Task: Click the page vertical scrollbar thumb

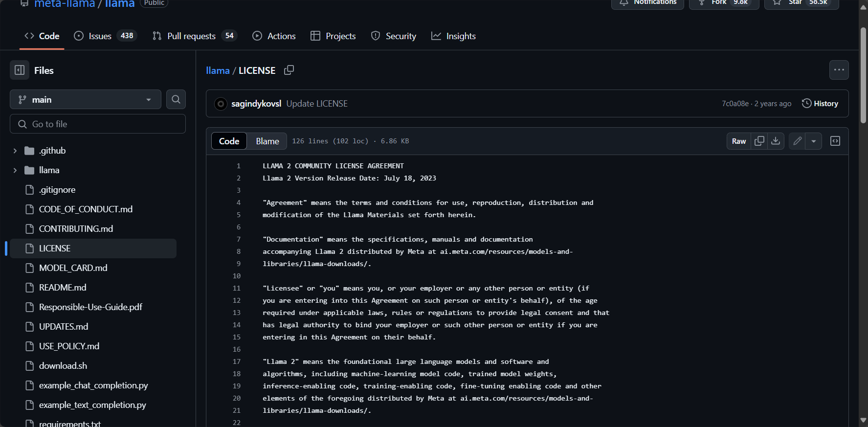Action: (x=864, y=76)
